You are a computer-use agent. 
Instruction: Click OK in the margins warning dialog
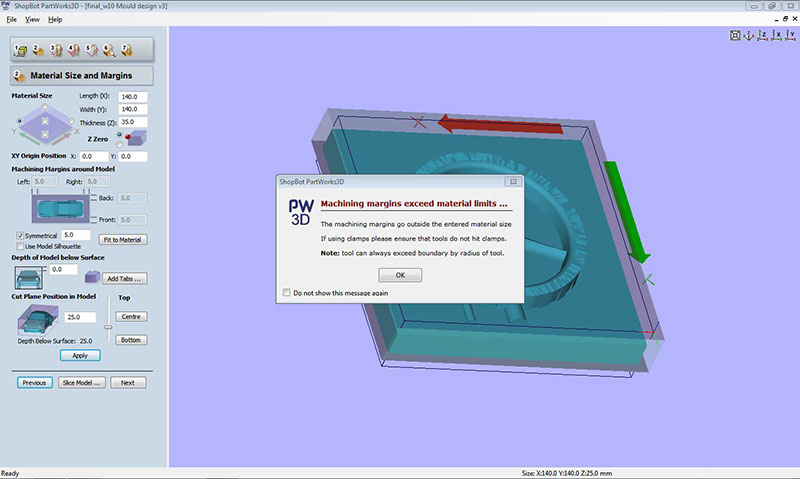click(400, 275)
